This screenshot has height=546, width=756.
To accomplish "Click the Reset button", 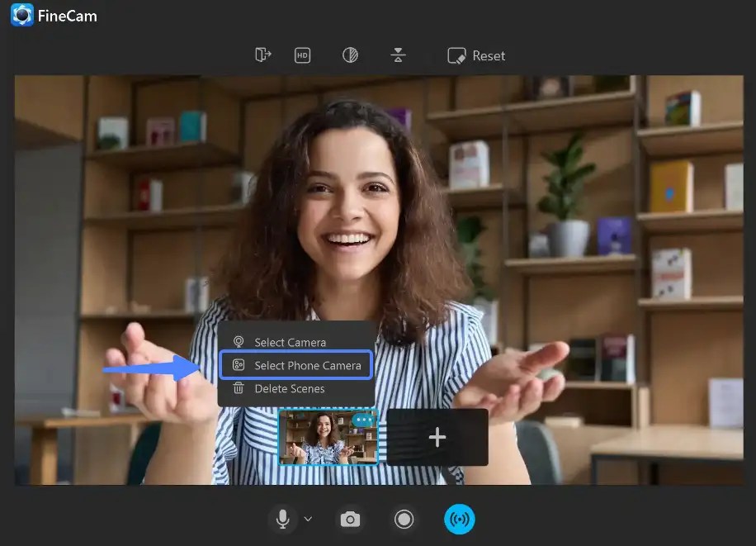I will coord(476,55).
